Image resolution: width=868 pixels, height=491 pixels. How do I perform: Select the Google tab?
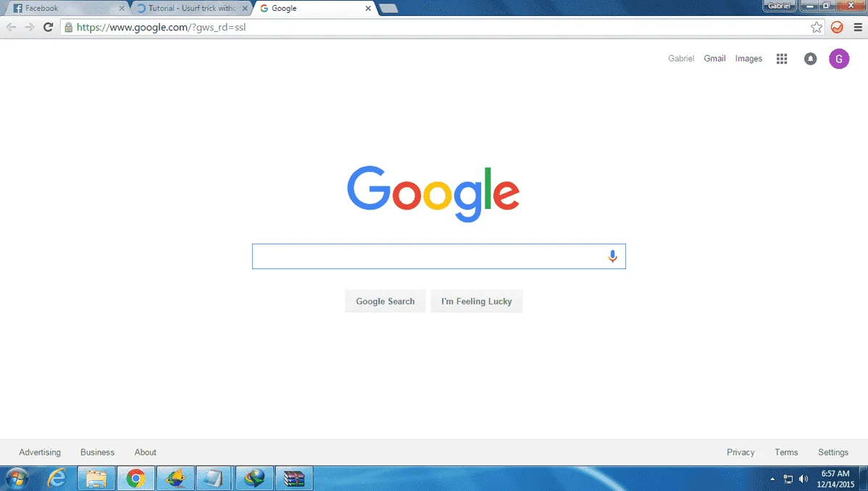point(314,8)
